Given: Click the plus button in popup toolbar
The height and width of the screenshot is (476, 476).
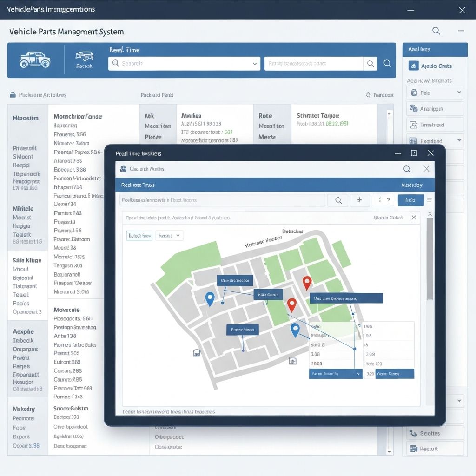Looking at the screenshot, I should 359,200.
